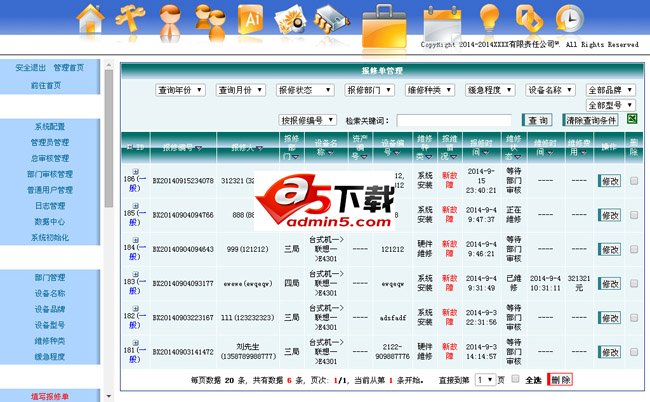Open the 查询月份 dropdown
Screen dimensions: 650x402
[x=240, y=90]
